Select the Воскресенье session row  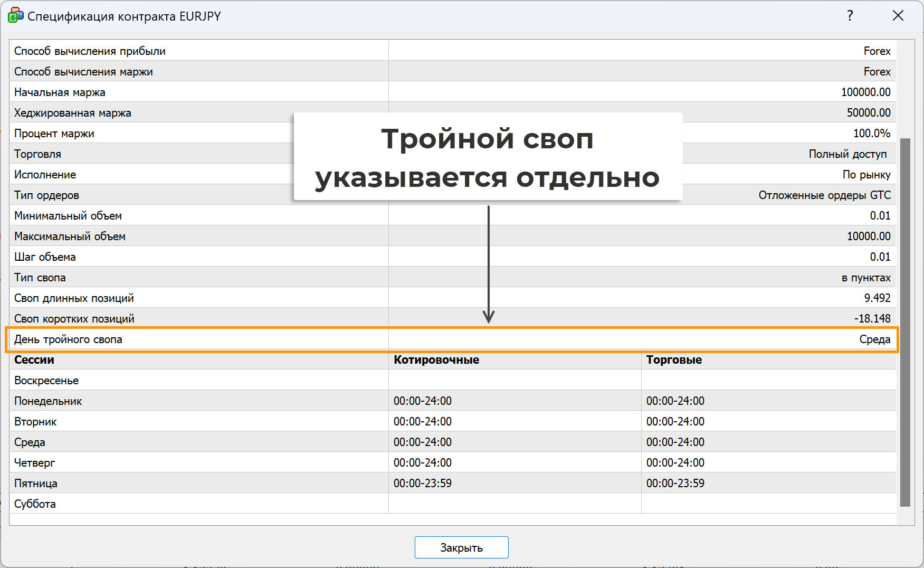(46, 381)
